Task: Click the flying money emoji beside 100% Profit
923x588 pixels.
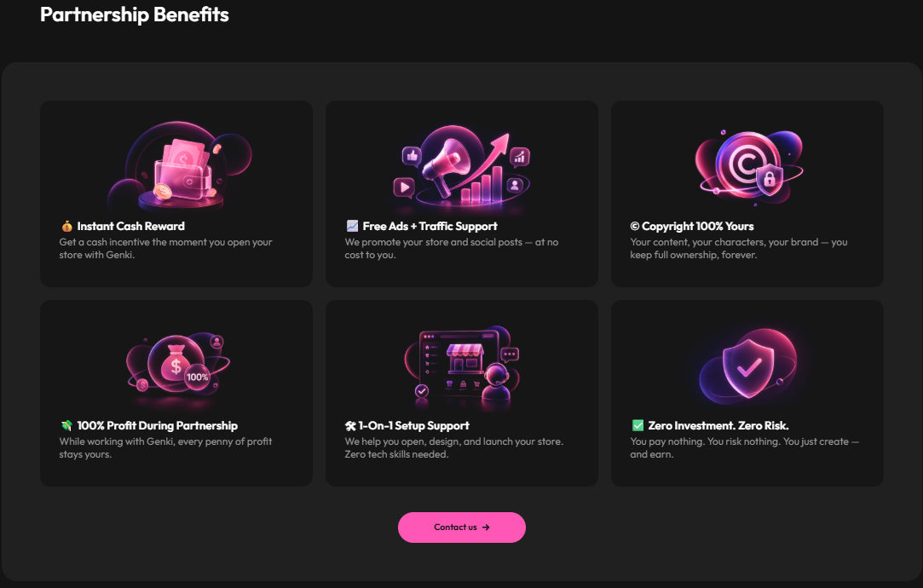Action: [x=66, y=425]
